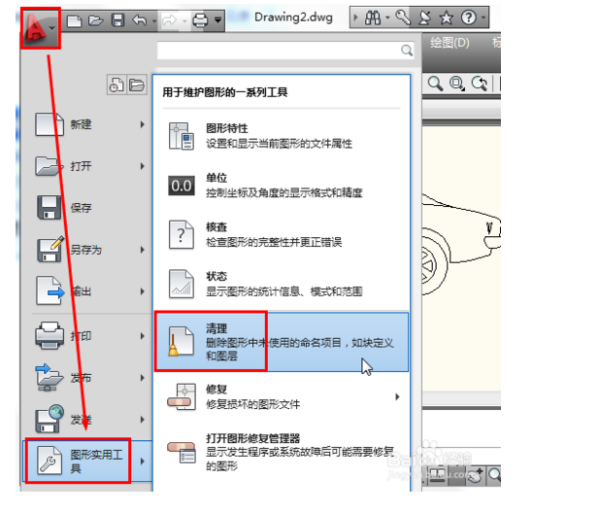This screenshot has width=600, height=512.
Task: Click the Save floppy quick access icon
Action: 118,20
